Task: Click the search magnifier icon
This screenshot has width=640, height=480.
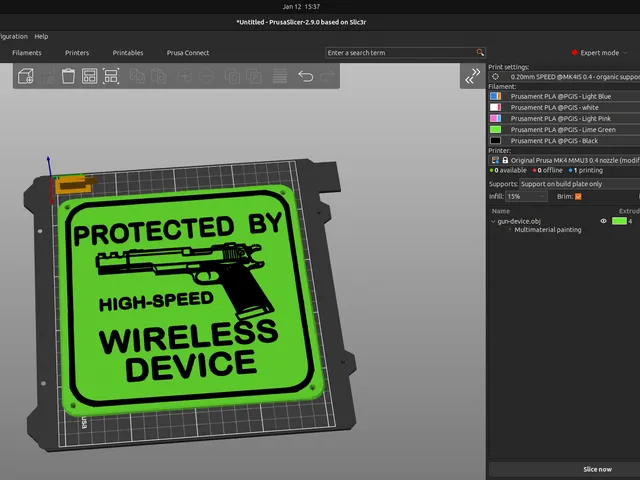Action: [x=480, y=52]
